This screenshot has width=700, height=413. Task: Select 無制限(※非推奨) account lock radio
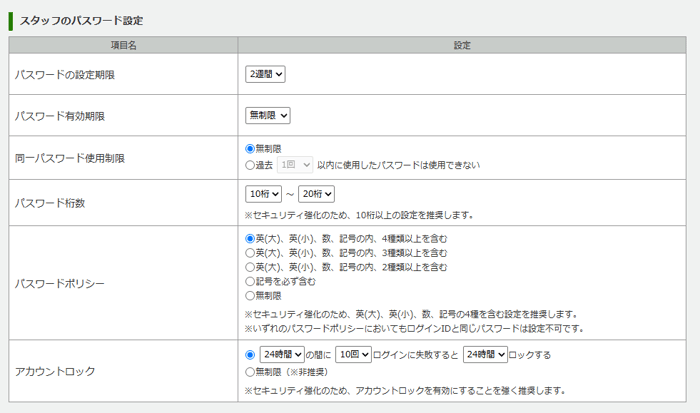tap(250, 372)
